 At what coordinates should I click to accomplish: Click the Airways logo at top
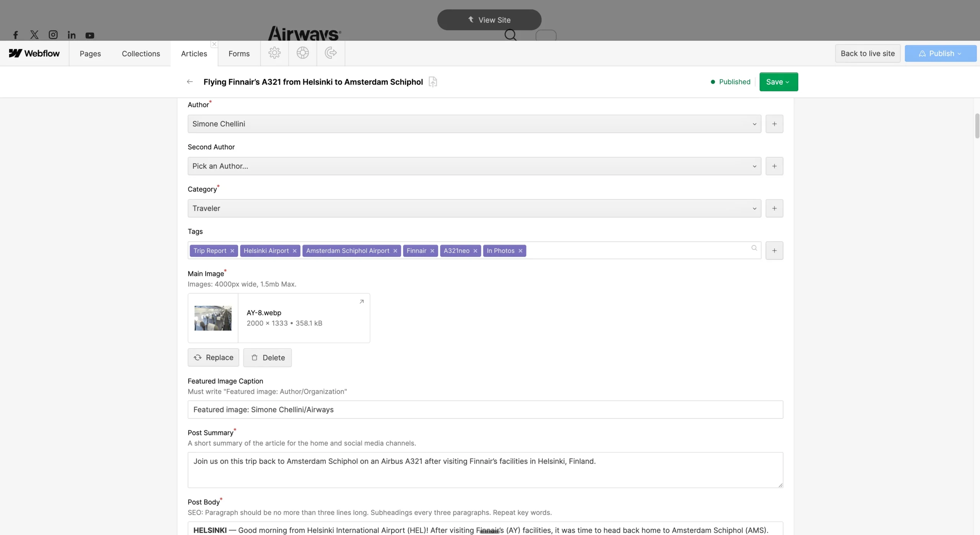(304, 34)
